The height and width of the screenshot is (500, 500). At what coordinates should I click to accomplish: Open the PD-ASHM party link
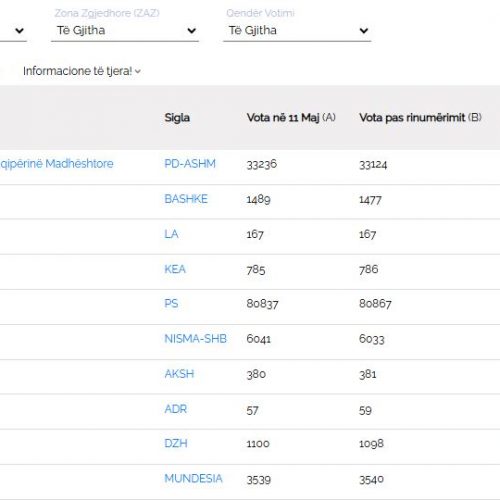190,164
